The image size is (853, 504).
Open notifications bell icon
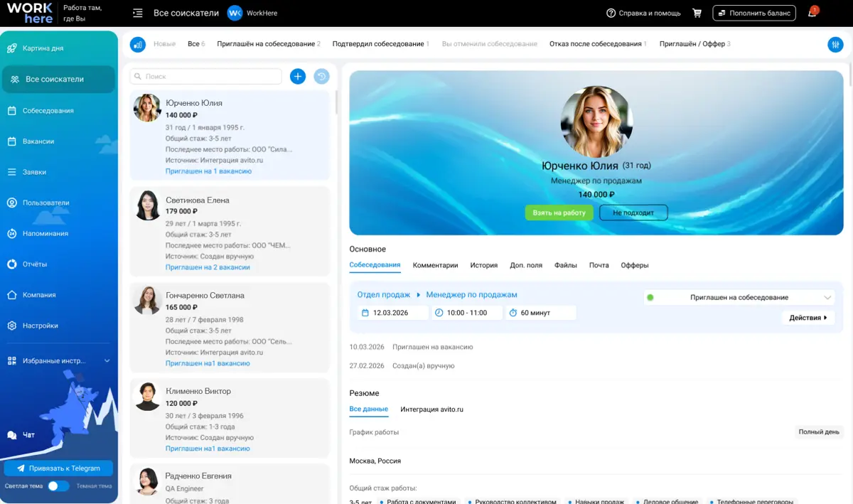[812, 13]
